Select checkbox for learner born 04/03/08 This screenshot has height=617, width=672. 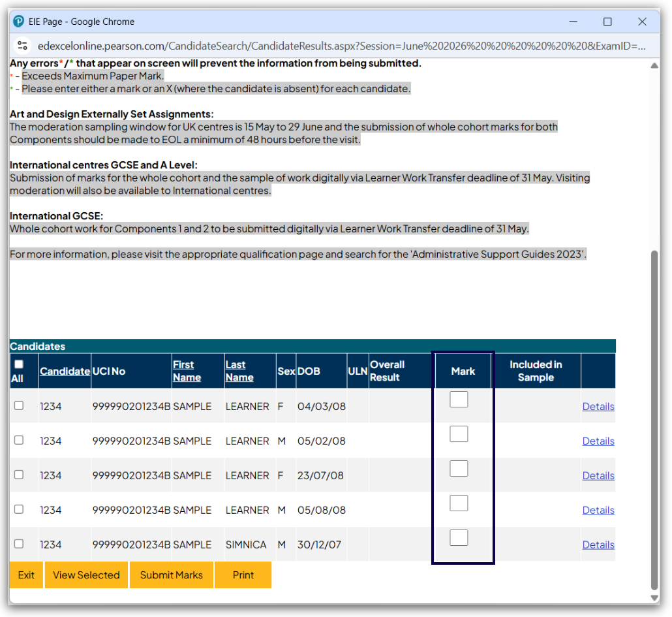pyautogui.click(x=19, y=405)
